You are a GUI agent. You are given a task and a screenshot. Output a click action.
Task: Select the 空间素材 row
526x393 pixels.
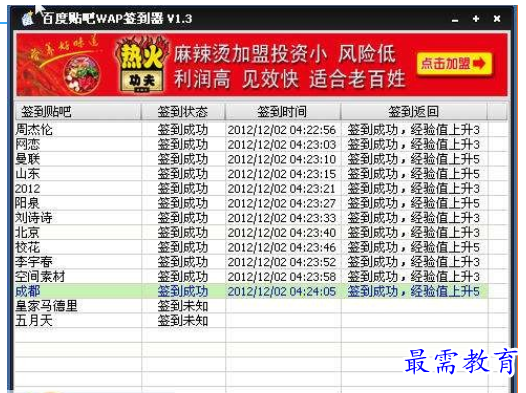click(252, 277)
